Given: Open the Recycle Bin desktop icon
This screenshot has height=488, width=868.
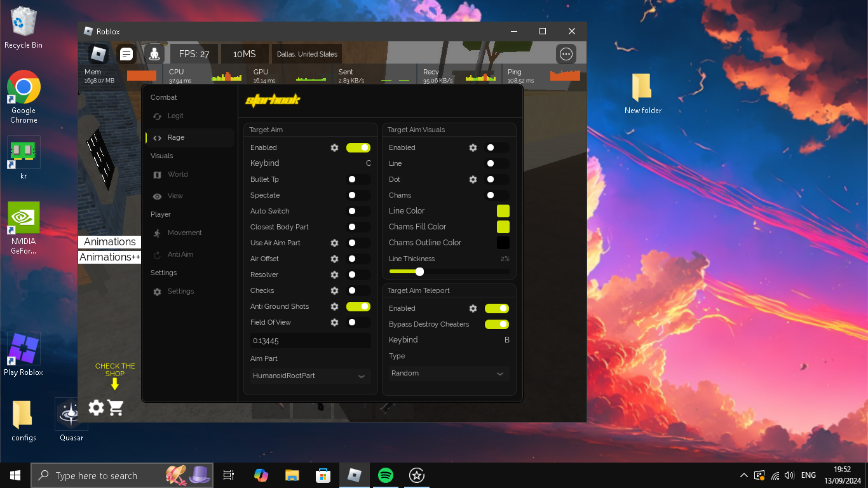Looking at the screenshot, I should [x=24, y=28].
